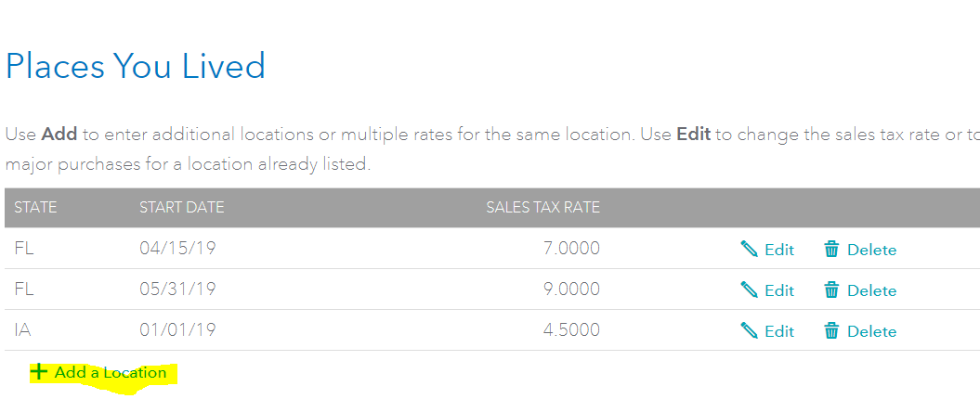Select the Edit text link for FL 04/15/19
The height and width of the screenshot is (412, 980).
point(779,250)
